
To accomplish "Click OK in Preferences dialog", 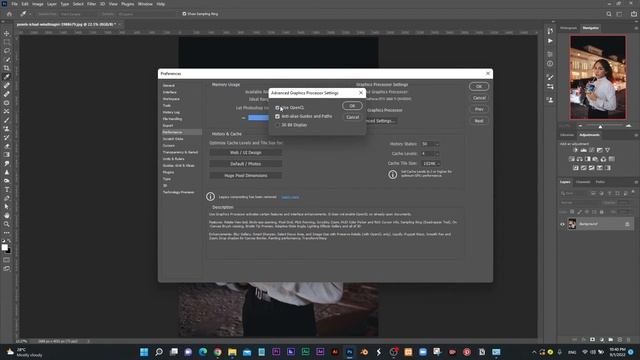I will click(479, 87).
